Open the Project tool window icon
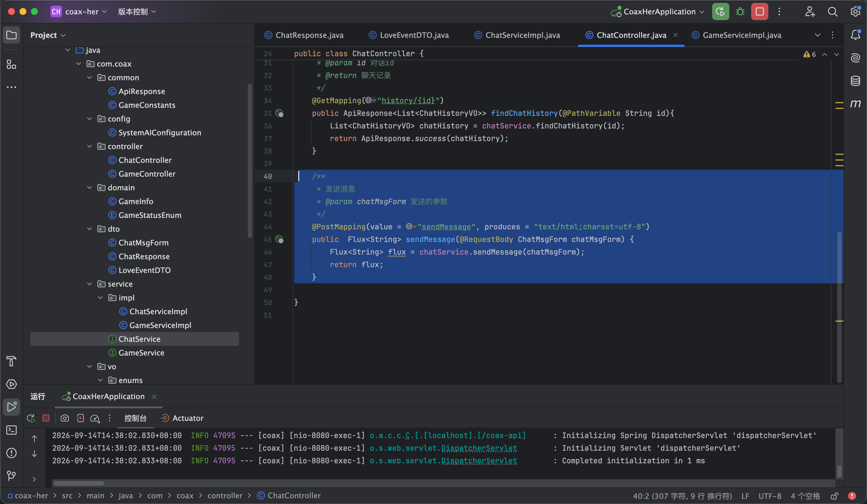Image resolution: width=867 pixels, height=504 pixels. pos(11,35)
